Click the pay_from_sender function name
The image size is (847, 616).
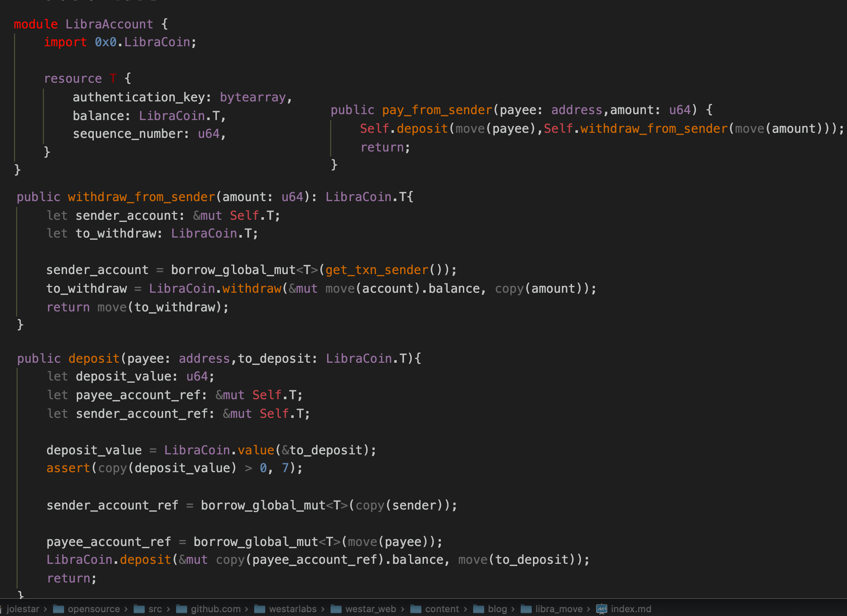coord(437,110)
